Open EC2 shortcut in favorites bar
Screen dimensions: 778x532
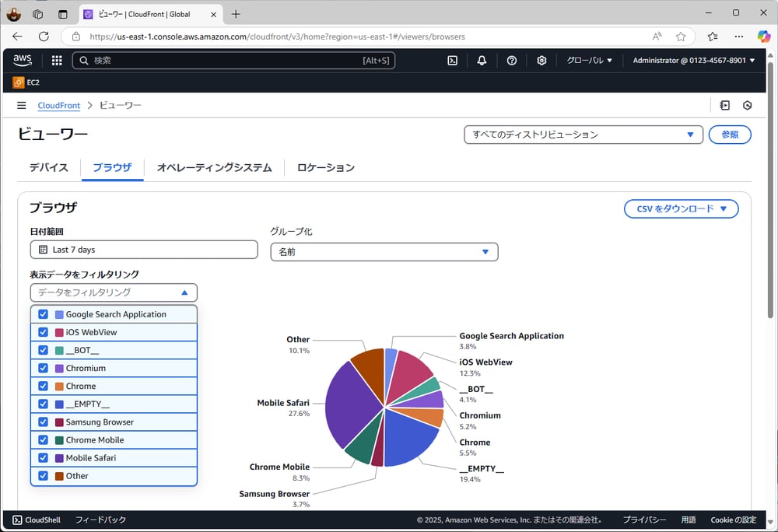pyautogui.click(x=26, y=82)
